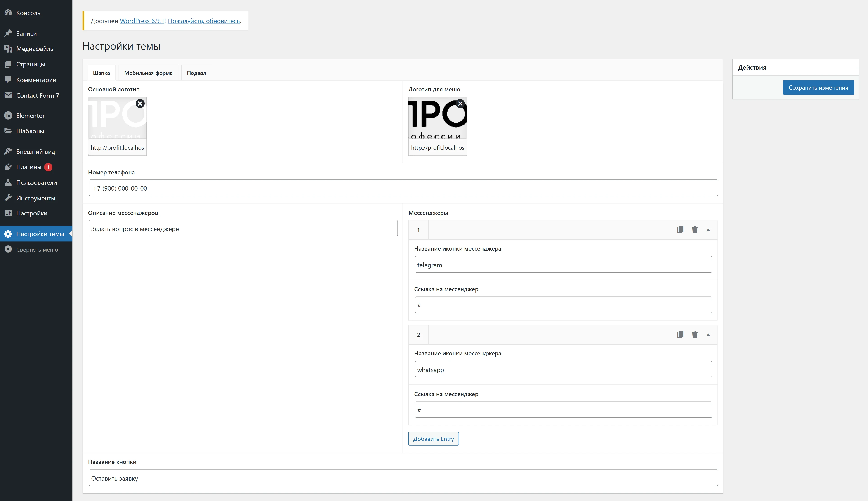Collapse the admin sidebar menu

pyautogui.click(x=37, y=249)
